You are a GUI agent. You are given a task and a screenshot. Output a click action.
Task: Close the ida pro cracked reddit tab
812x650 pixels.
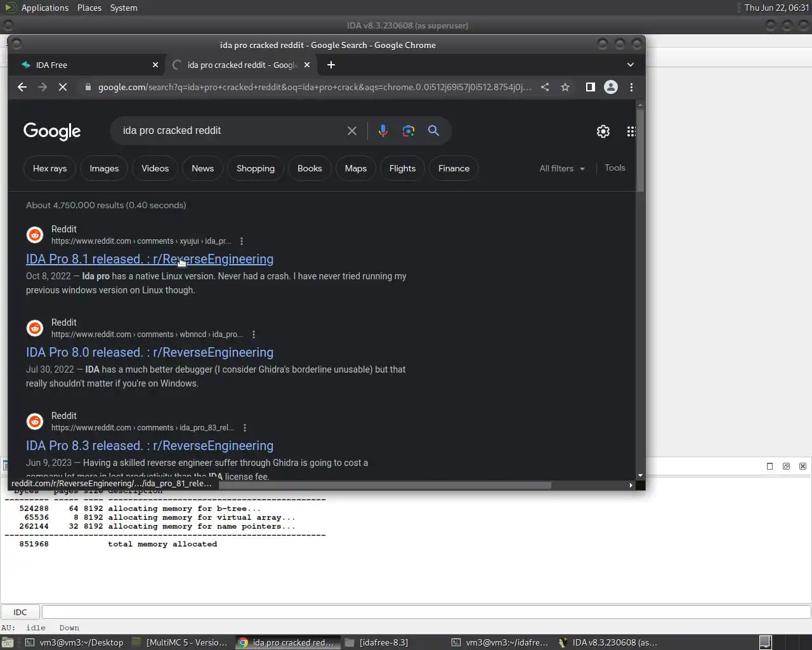307,65
